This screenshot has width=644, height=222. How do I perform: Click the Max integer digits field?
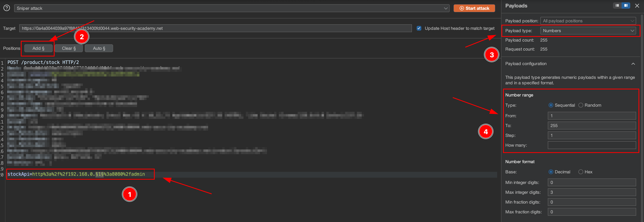click(x=592, y=192)
